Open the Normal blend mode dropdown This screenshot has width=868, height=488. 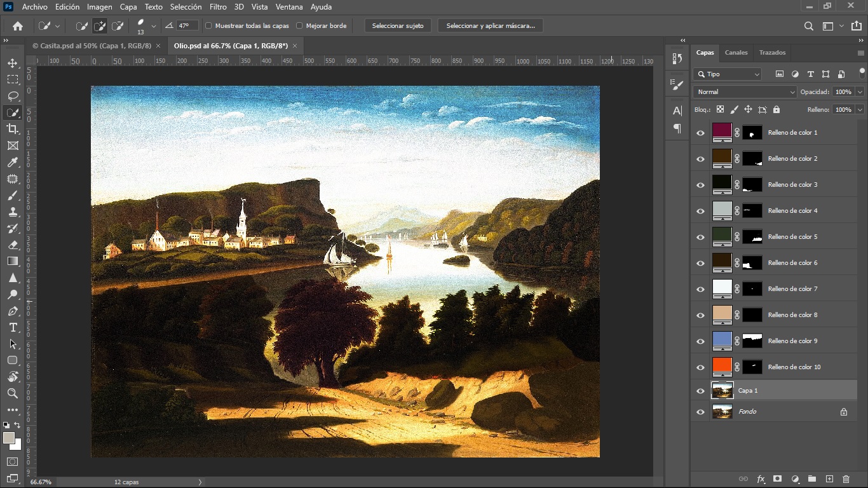point(745,92)
